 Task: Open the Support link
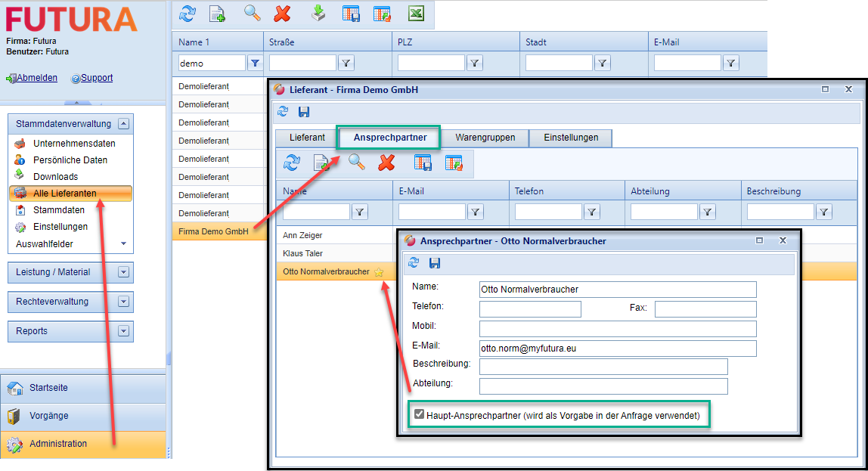tap(97, 78)
